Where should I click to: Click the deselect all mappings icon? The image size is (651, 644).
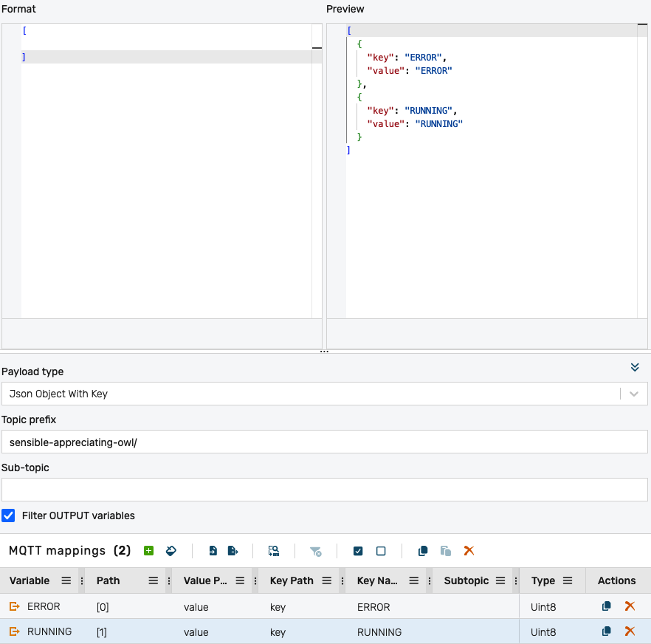381,551
